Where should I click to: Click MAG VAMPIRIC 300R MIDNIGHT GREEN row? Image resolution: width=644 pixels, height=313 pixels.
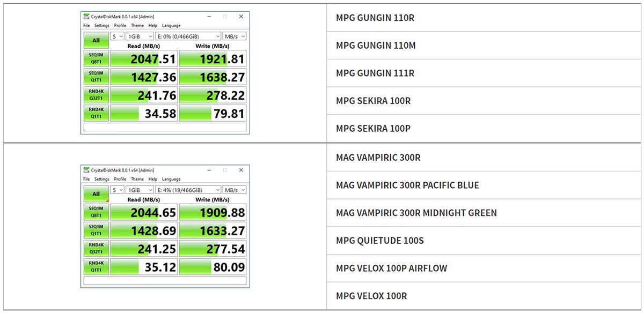[485, 213]
